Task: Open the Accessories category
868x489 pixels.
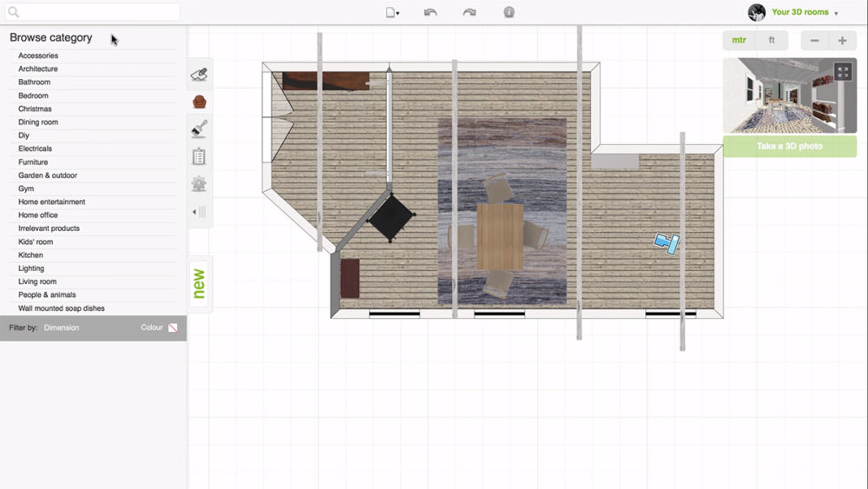Action: click(38, 56)
